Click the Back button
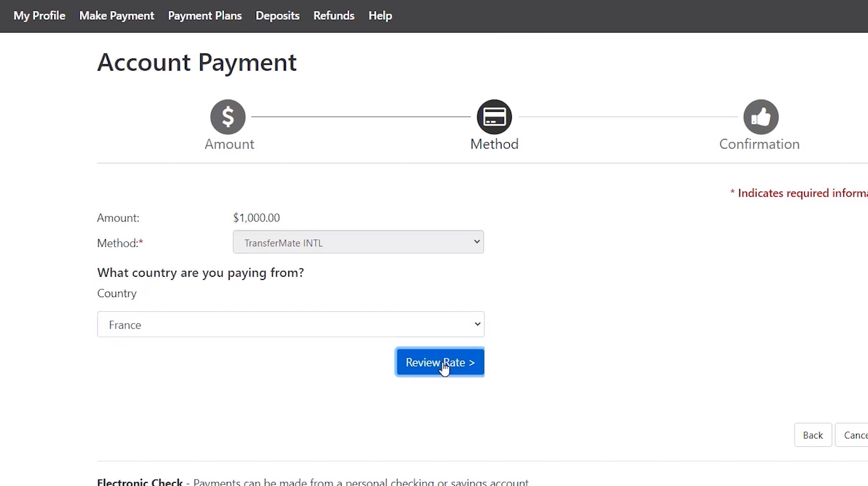 (x=812, y=435)
